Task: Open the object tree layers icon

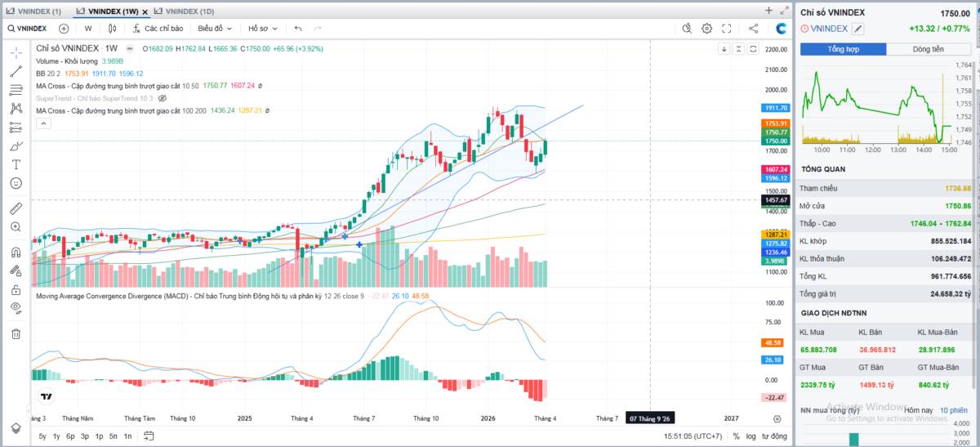Action: (x=16, y=428)
